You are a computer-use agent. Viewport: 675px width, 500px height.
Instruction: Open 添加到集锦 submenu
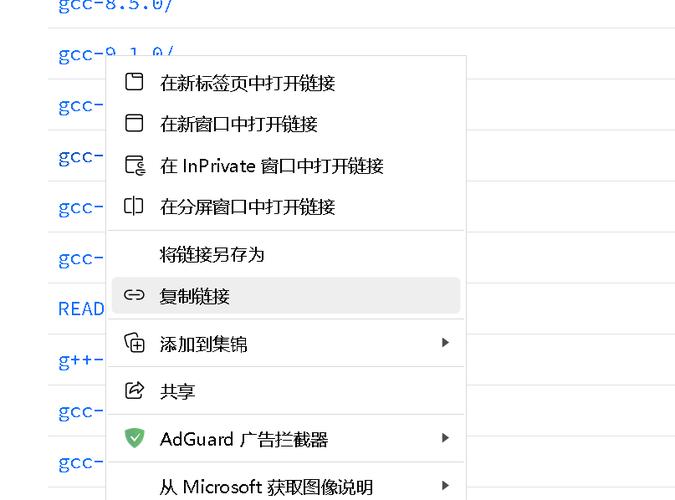[x=286, y=343]
